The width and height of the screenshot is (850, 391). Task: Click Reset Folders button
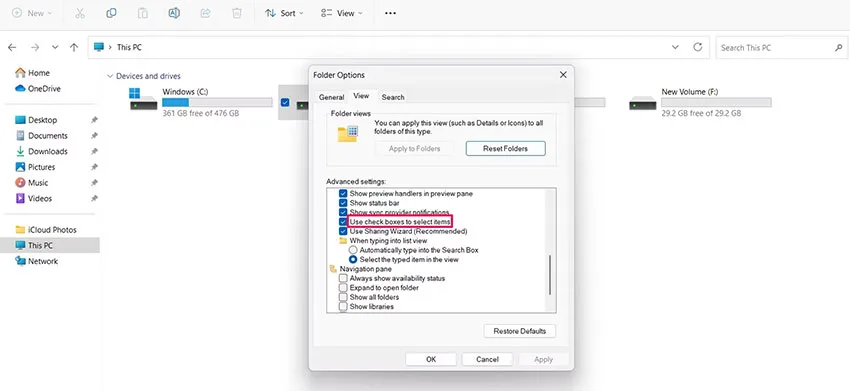(505, 149)
